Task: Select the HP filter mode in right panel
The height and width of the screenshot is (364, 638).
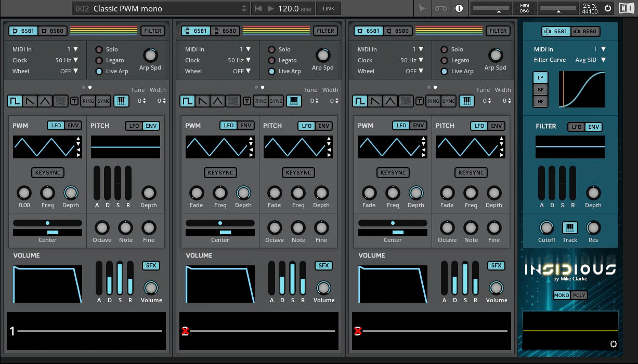Action: click(540, 101)
